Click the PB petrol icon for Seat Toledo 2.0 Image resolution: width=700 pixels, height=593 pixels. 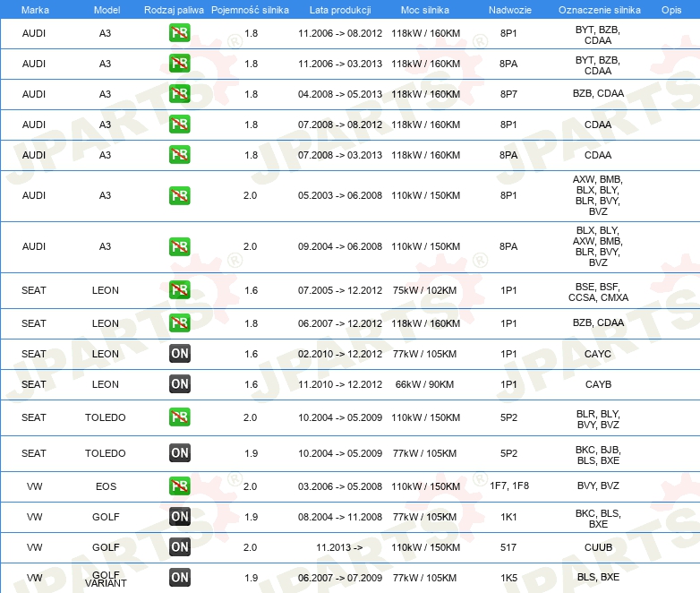179,417
